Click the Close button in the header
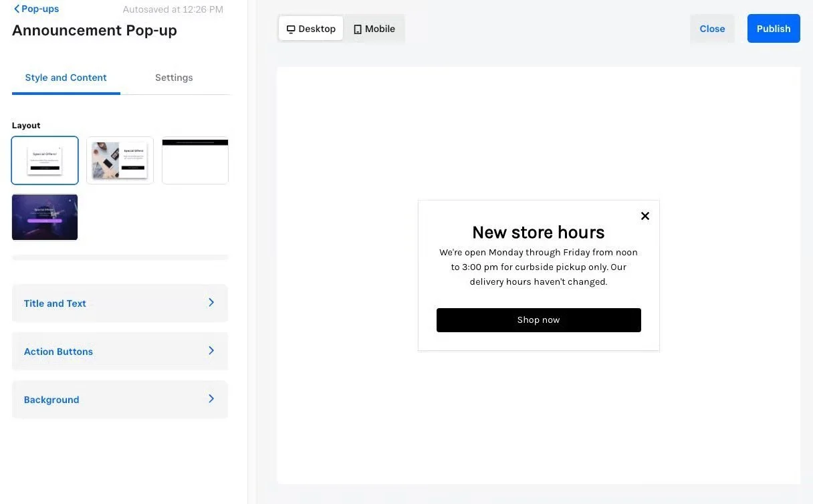 pyautogui.click(x=712, y=29)
